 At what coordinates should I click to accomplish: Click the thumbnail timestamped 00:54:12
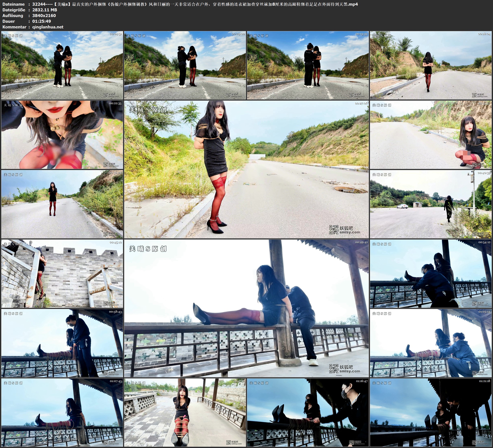click(x=431, y=273)
